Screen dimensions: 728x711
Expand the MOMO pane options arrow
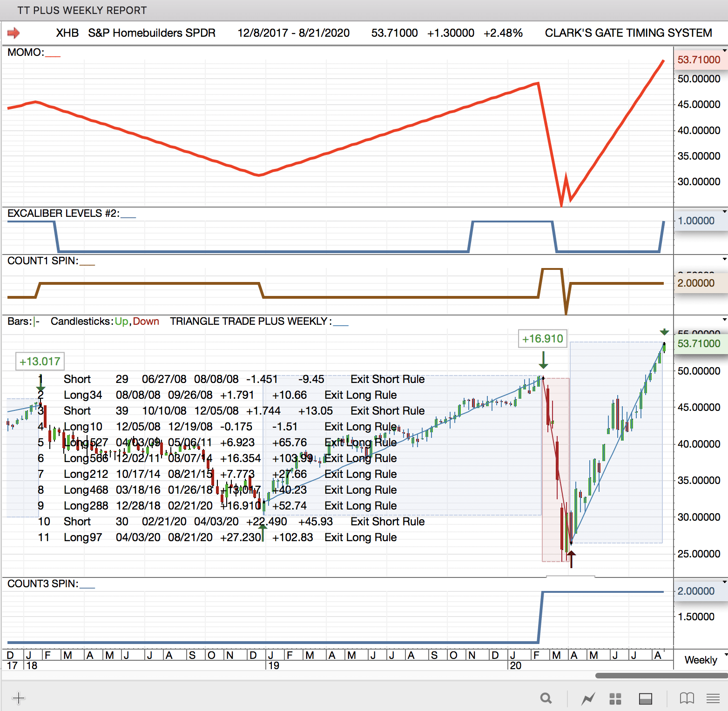click(724, 50)
